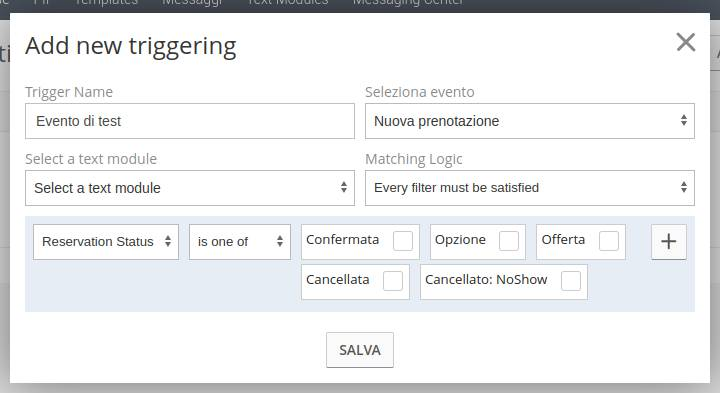The width and height of the screenshot is (720, 393).
Task: Click the 'is one of' selector arrows
Action: [x=280, y=241]
